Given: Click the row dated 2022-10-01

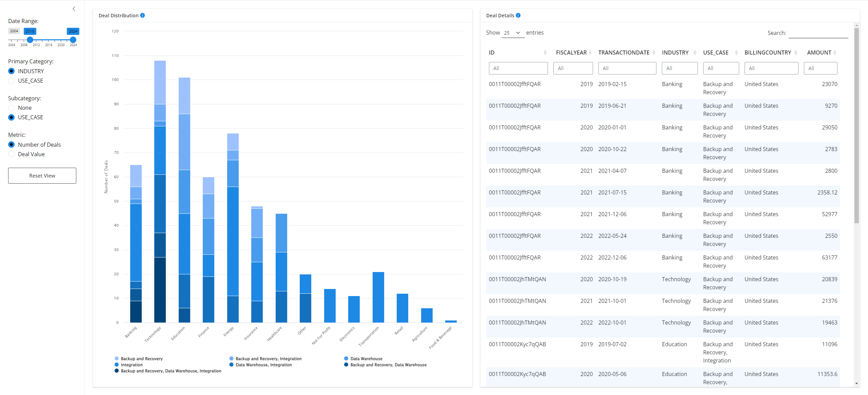Looking at the screenshot, I should pyautogui.click(x=663, y=327).
